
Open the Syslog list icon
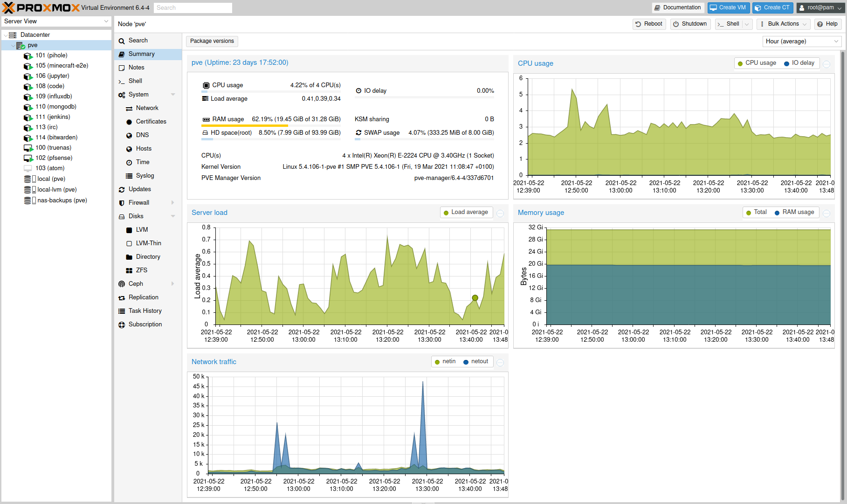point(129,176)
